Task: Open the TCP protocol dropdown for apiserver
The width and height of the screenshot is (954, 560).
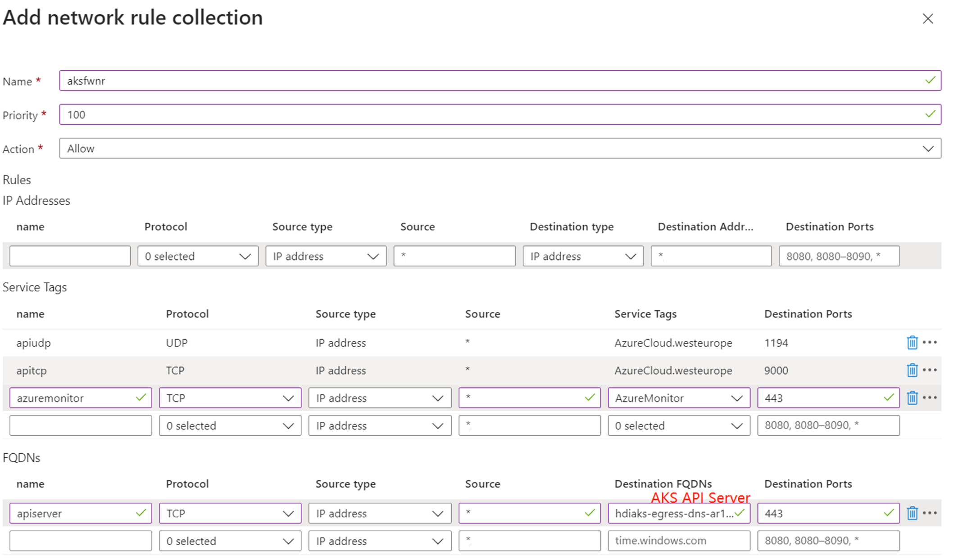Action: 230,513
